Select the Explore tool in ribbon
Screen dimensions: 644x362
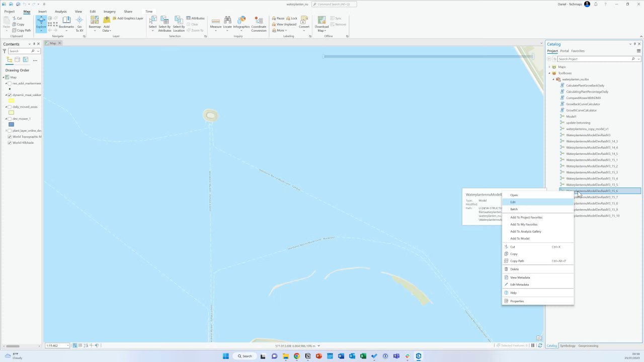tap(41, 24)
